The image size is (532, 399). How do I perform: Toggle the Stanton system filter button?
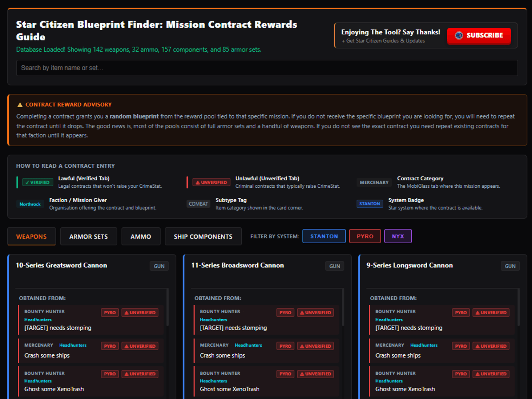(324, 236)
